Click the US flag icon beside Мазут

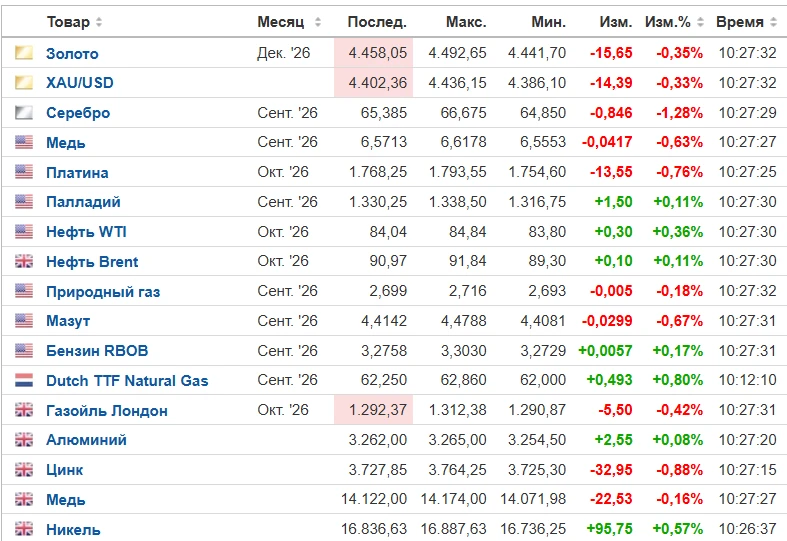[24, 320]
